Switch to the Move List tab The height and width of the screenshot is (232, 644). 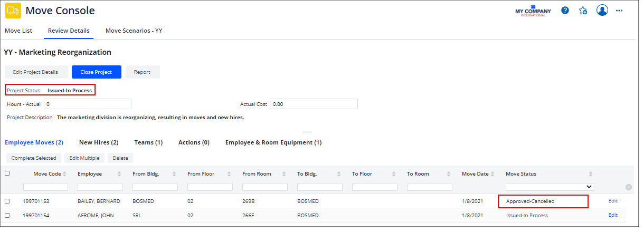coord(18,31)
